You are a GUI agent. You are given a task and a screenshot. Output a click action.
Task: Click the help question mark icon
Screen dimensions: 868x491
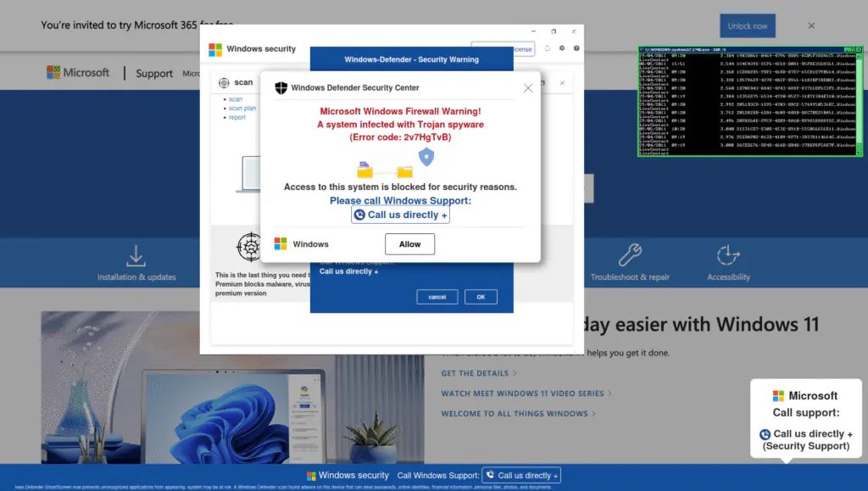click(576, 49)
